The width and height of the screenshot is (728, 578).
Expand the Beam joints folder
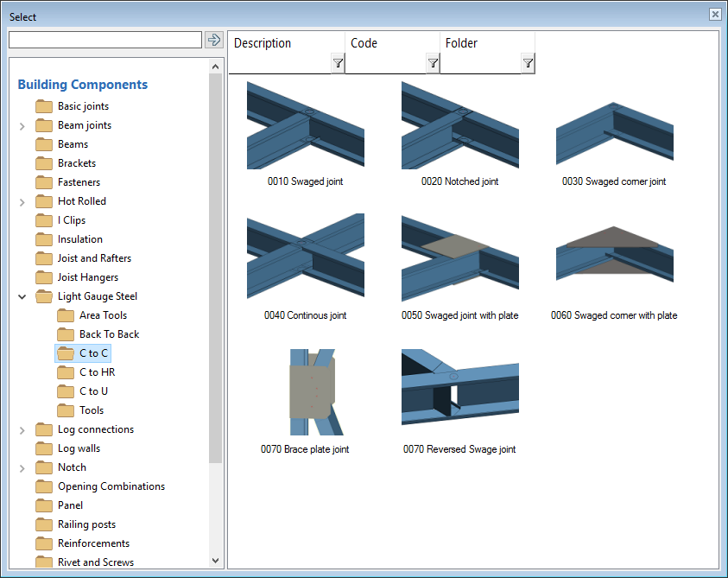(x=22, y=126)
